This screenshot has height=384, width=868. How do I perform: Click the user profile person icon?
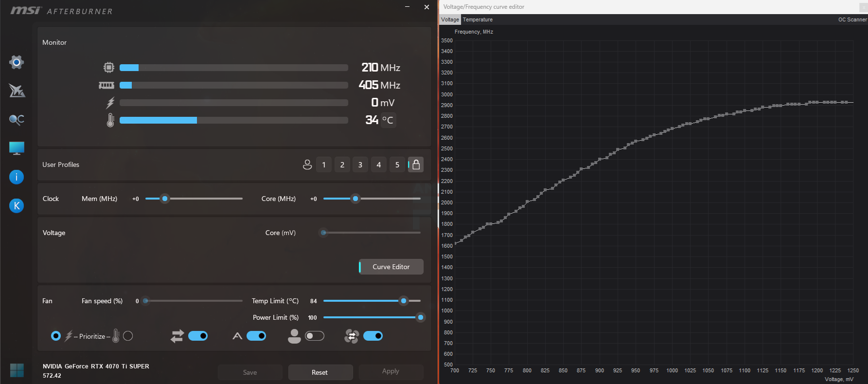(x=307, y=165)
